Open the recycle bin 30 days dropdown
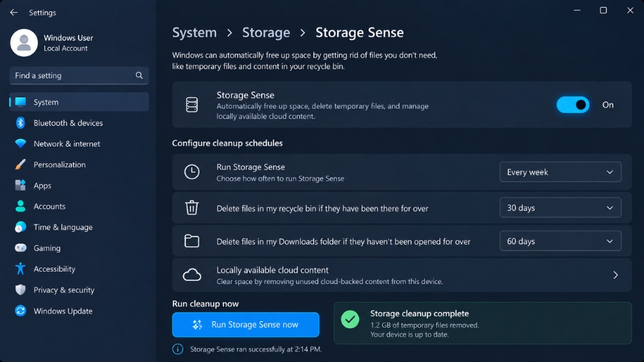The width and height of the screenshot is (644, 362). coord(560,207)
